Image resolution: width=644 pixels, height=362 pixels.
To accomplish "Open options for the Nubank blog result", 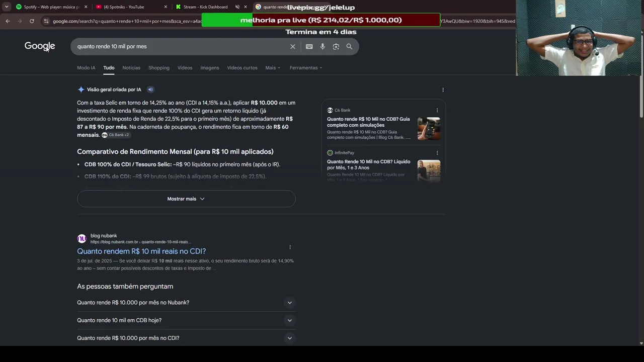I will click(x=290, y=247).
